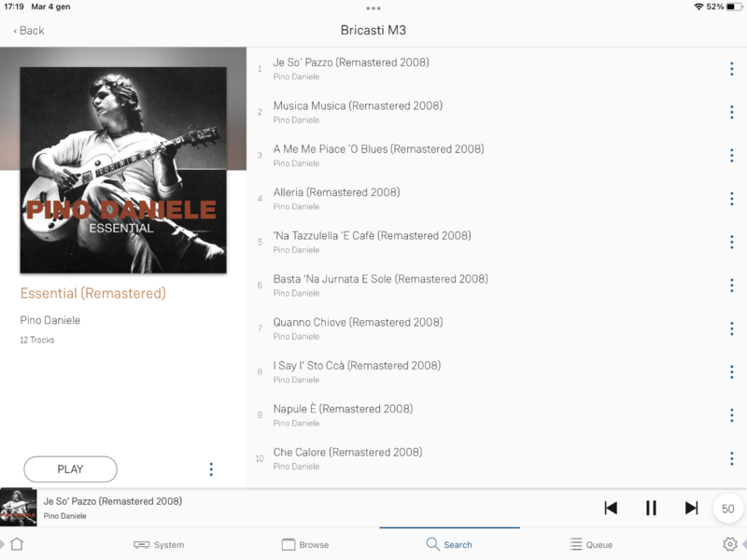Screen dimensions: 747x560
Task: Pause the currently playing song
Action: click(x=651, y=508)
